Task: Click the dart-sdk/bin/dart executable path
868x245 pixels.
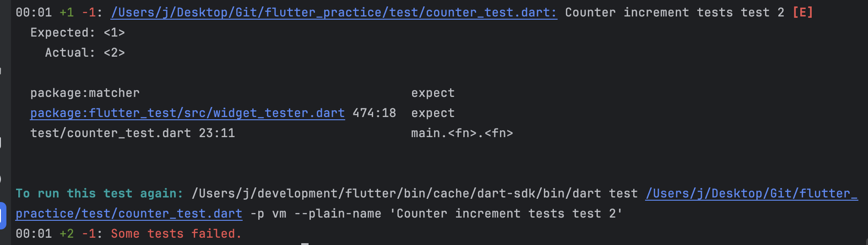Action: (396, 193)
